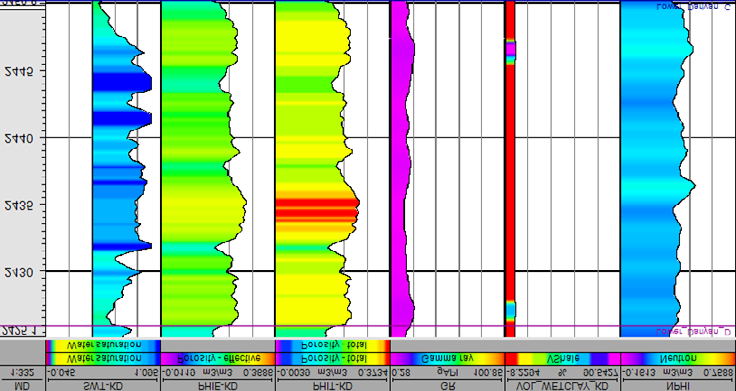The width and height of the screenshot is (736, 391).
Task: Click the Water saturation color bar nearest the log plot
Action: pyautogui.click(x=103, y=345)
